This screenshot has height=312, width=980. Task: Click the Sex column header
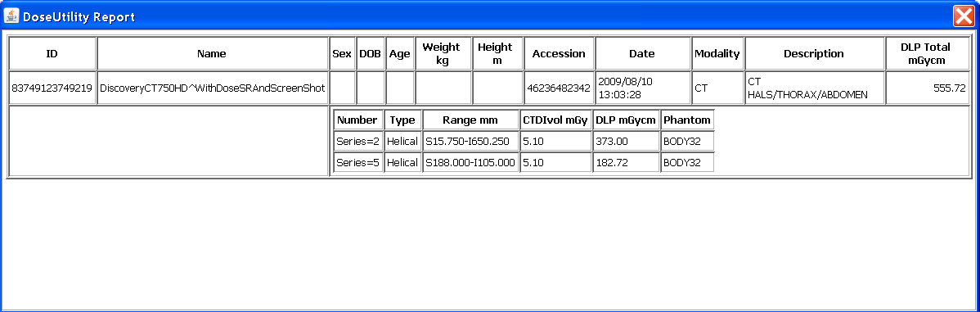click(x=342, y=54)
